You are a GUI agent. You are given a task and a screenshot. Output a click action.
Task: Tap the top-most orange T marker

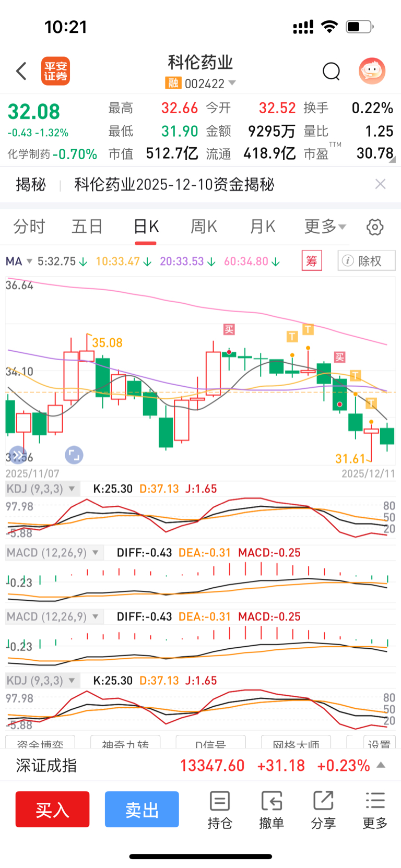pyautogui.click(x=308, y=329)
